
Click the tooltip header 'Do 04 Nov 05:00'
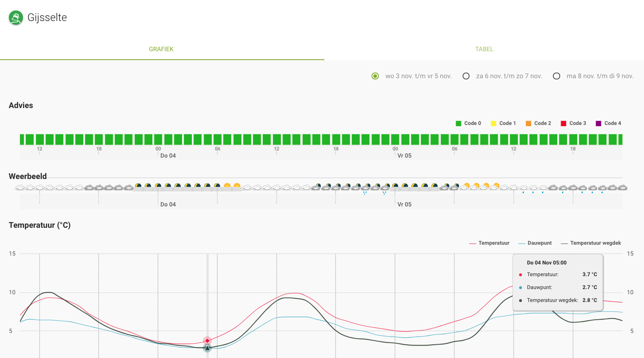546,263
